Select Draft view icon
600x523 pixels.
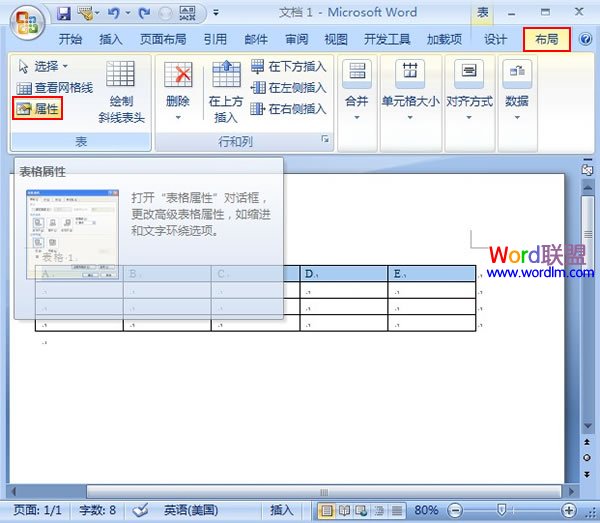(397, 510)
